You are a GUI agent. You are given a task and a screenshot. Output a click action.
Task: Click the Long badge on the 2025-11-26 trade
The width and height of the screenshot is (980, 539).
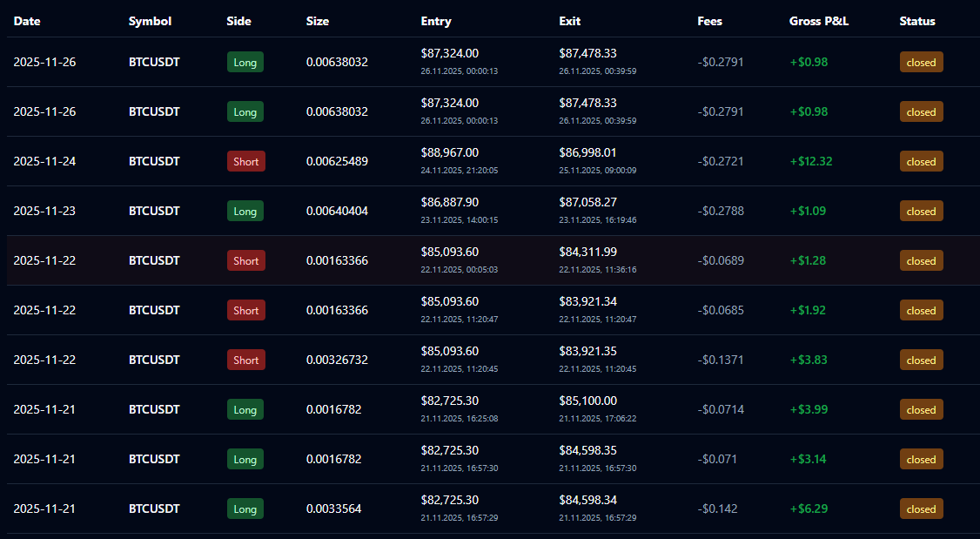(245, 62)
